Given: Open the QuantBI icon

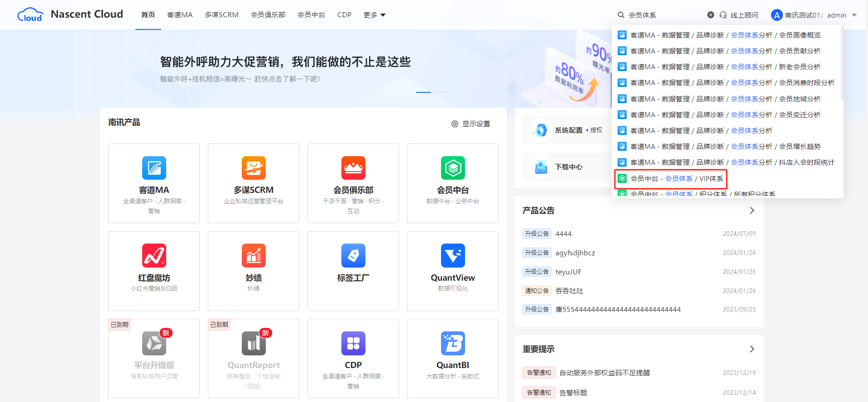Looking at the screenshot, I should (x=453, y=343).
